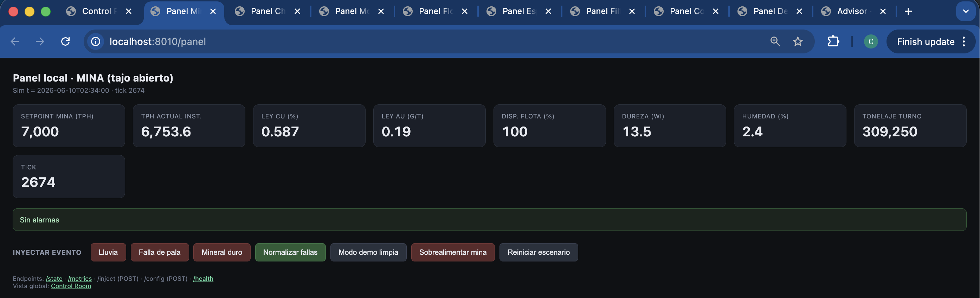Close the Control Room tab

click(x=129, y=11)
